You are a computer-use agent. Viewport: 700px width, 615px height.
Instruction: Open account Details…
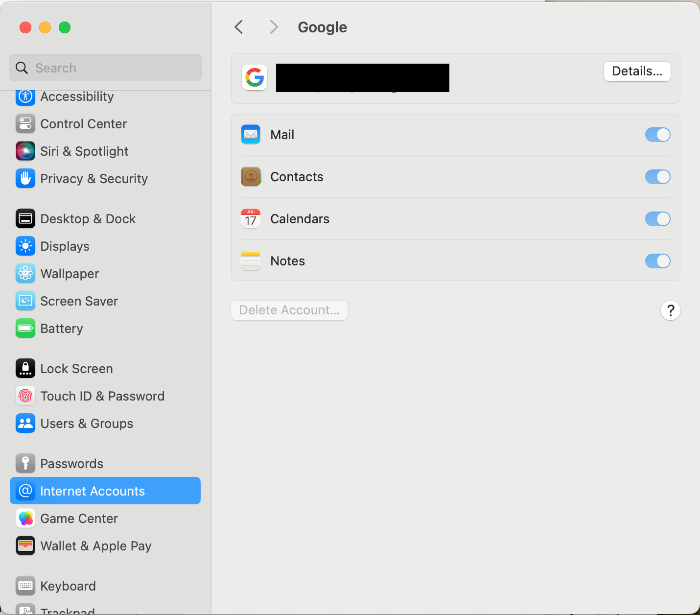637,71
